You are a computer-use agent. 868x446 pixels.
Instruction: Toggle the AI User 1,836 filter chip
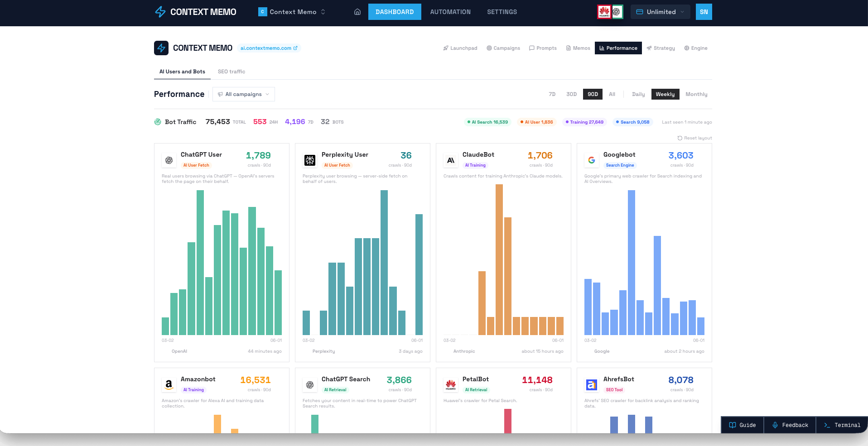click(536, 122)
